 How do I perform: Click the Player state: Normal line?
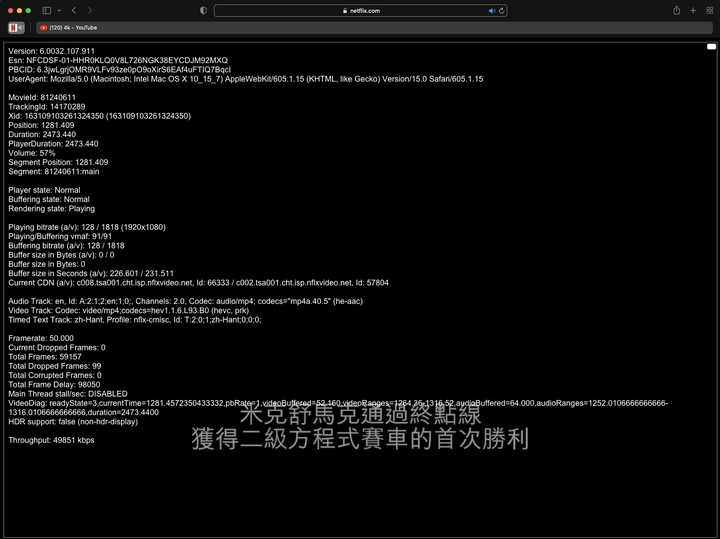coord(44,190)
